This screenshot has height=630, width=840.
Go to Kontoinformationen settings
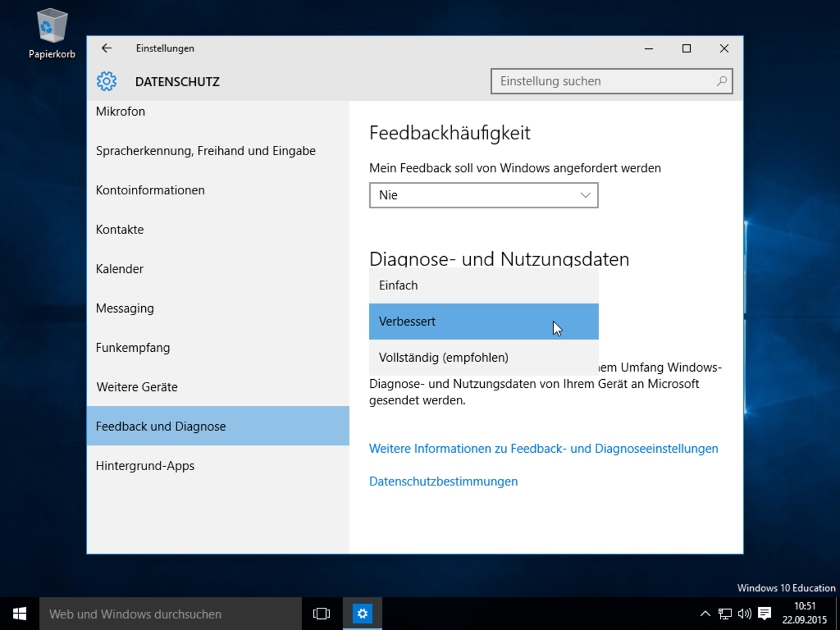[x=218, y=190]
